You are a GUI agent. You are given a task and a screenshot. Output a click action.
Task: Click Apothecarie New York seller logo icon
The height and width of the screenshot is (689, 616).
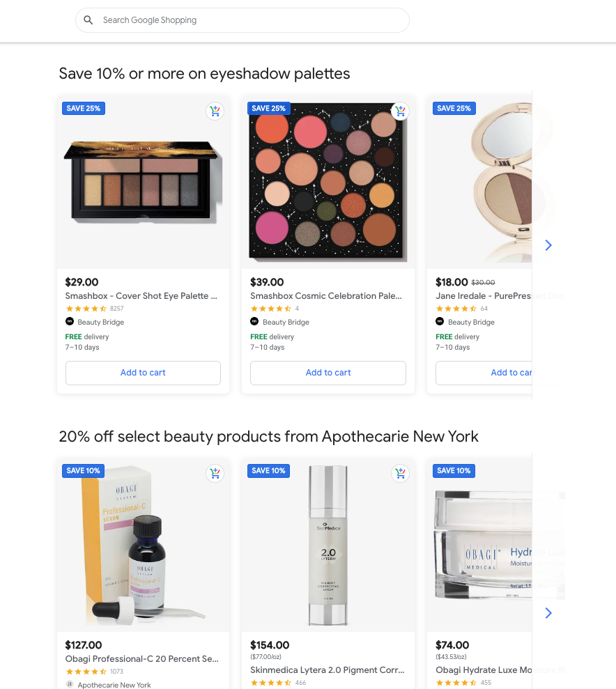(70, 684)
